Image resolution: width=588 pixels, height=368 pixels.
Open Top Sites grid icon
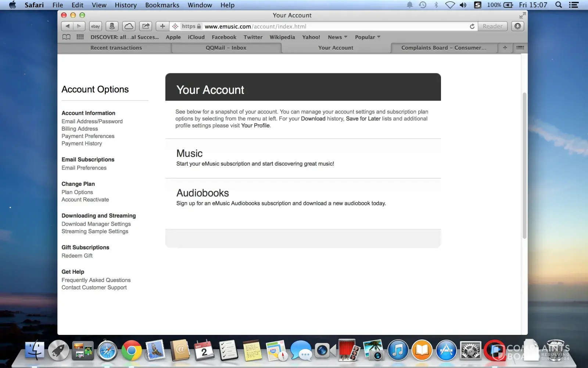coord(80,37)
